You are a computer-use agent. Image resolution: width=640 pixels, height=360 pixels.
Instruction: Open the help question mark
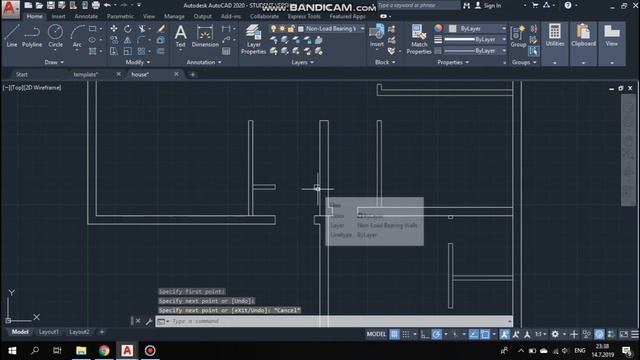pos(568,5)
